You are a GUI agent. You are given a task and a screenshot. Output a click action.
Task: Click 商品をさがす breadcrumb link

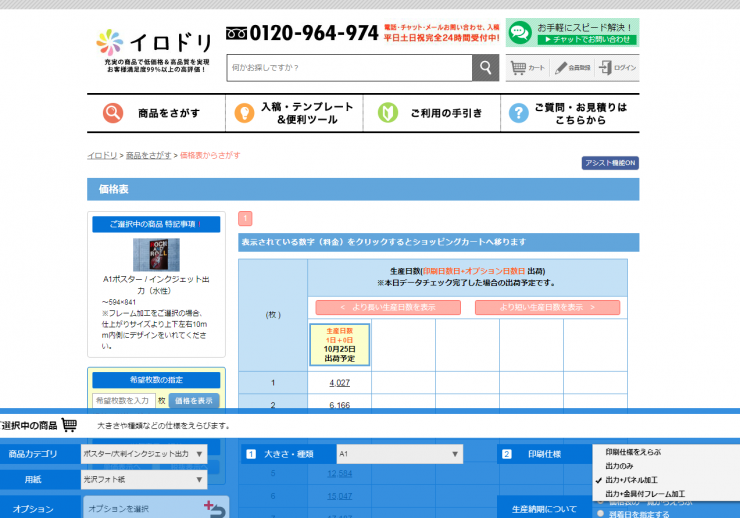tap(148, 155)
